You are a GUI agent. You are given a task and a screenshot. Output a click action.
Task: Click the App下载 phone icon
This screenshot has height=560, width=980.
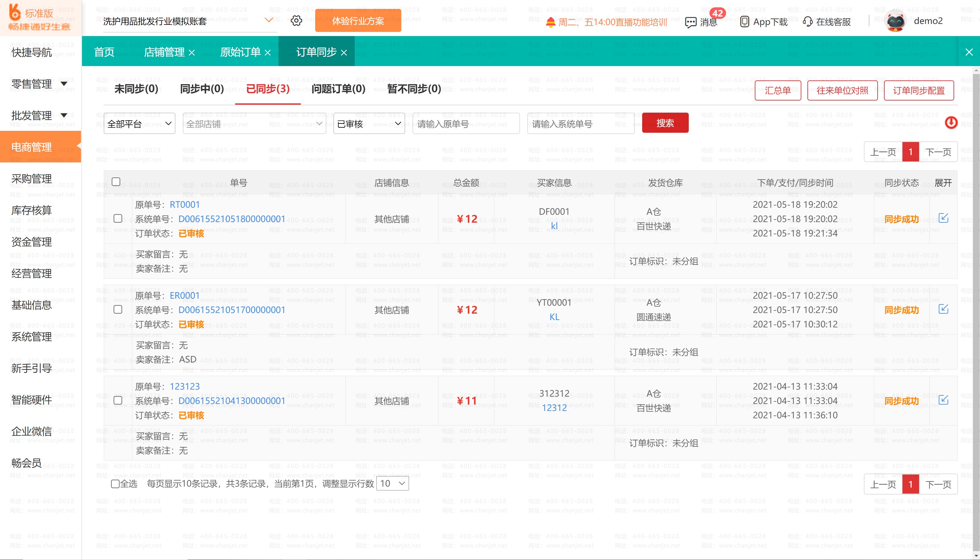pyautogui.click(x=744, y=22)
